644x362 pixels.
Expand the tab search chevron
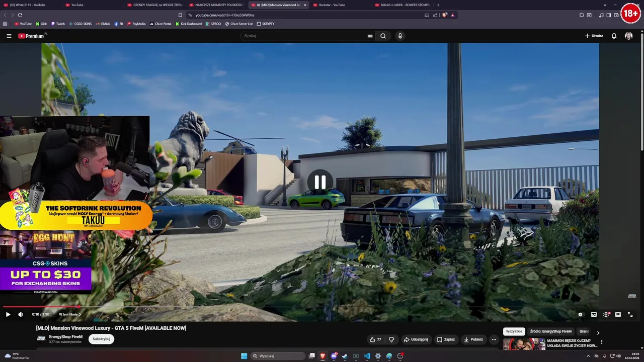click(x=605, y=5)
